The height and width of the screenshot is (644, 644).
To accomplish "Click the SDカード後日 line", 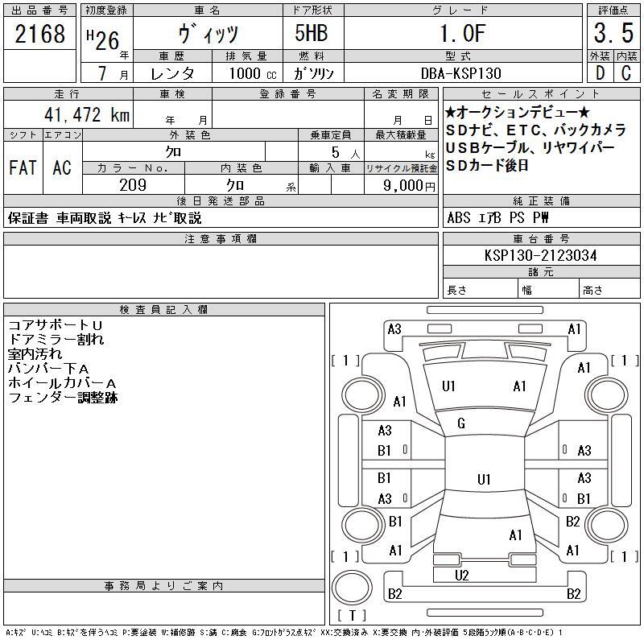I will tap(487, 165).
